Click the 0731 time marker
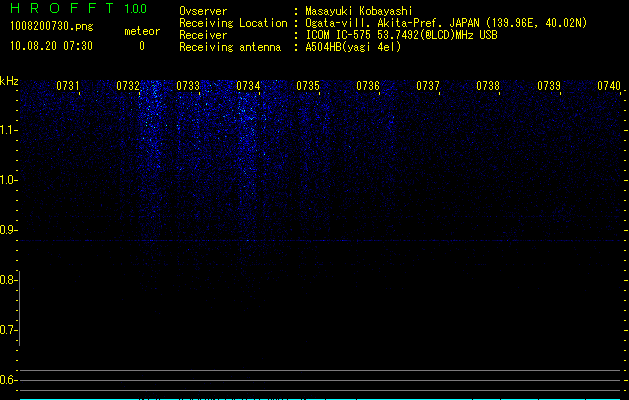The width and height of the screenshot is (629, 400). pyautogui.click(x=68, y=85)
